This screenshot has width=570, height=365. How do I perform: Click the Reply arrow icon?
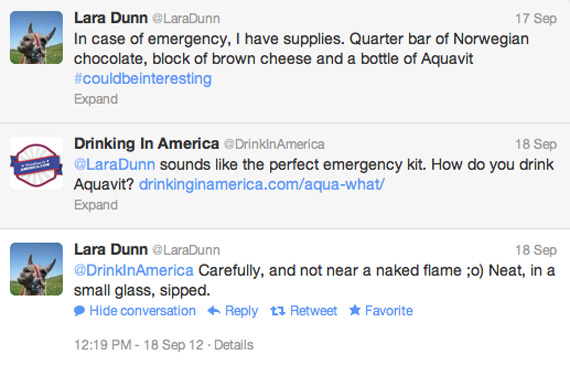214,311
